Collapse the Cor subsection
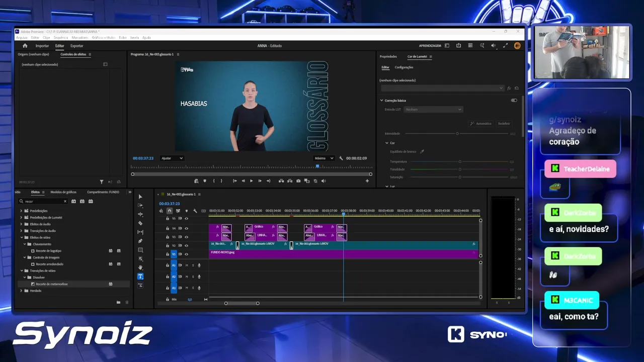This screenshot has width=644, height=362. pyautogui.click(x=387, y=143)
